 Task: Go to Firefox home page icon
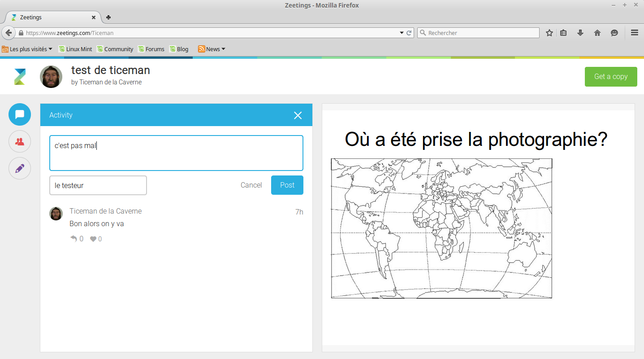pyautogui.click(x=597, y=33)
